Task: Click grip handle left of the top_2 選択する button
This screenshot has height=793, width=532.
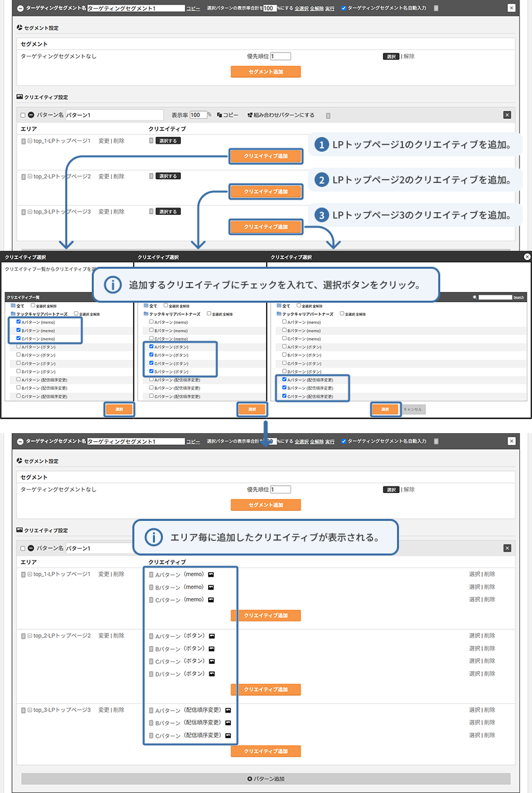Action: coord(151,176)
